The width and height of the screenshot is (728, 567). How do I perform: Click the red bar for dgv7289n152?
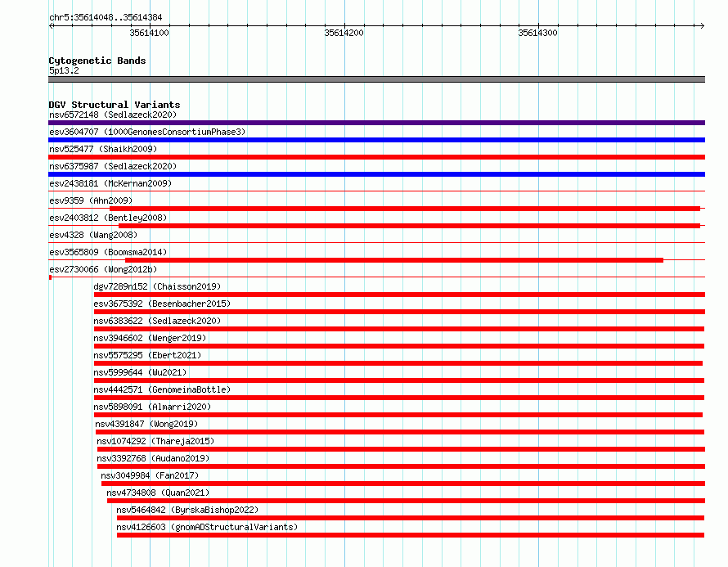(x=399, y=295)
